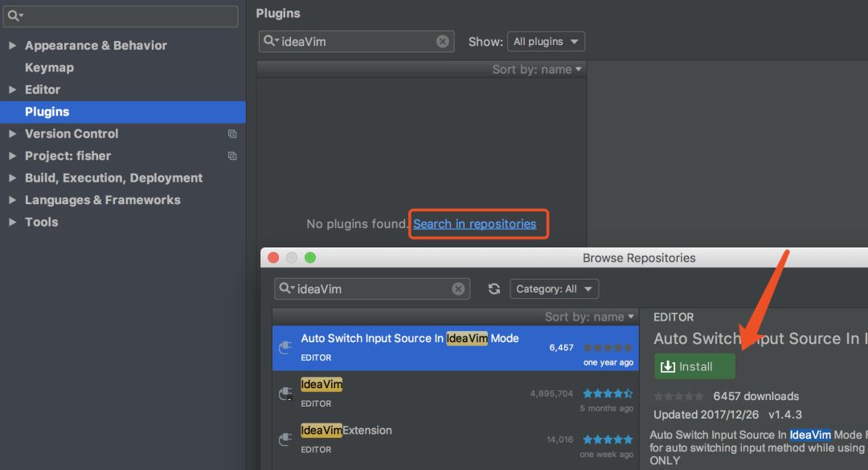Clear the ideaVim search in Plugins panel

(442, 42)
